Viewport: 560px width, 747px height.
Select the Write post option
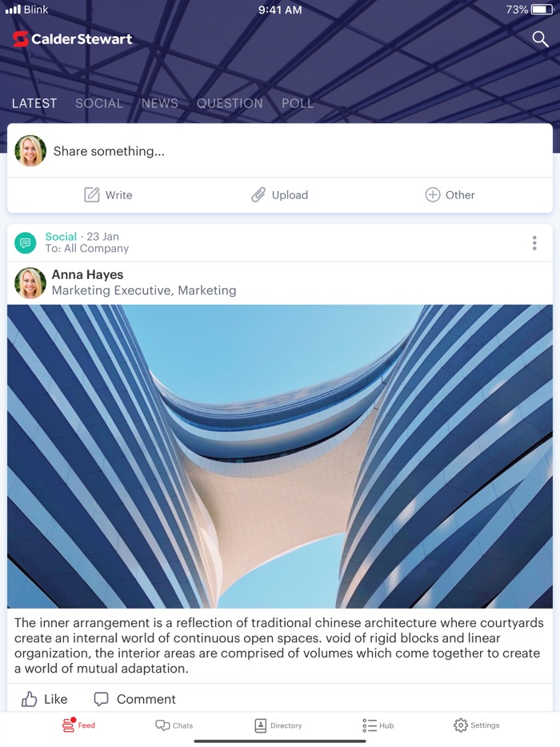pyautogui.click(x=108, y=195)
